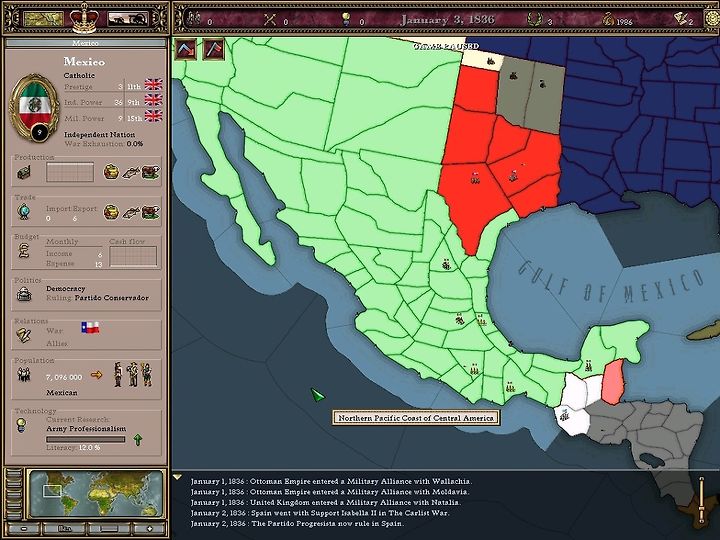Screen dimensions: 720x540
Task: Click the 7,096,000 population figure
Action: tap(64, 377)
